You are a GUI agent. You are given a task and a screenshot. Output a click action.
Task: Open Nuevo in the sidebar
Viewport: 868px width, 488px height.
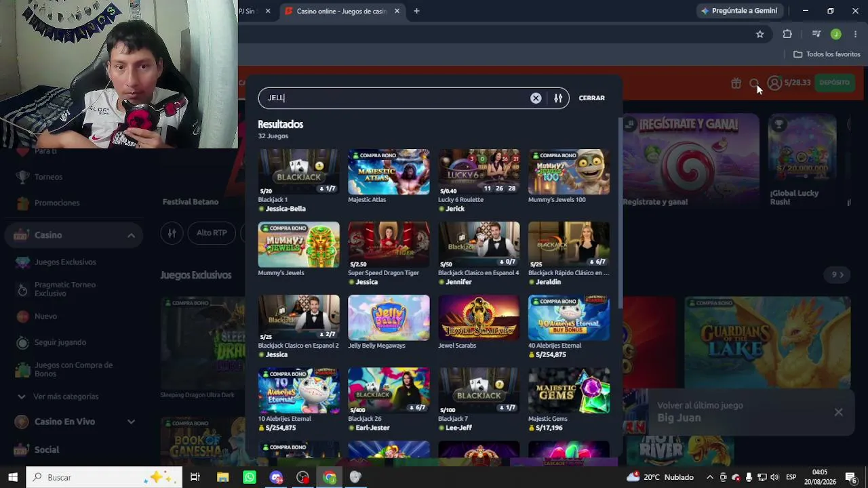tap(45, 317)
